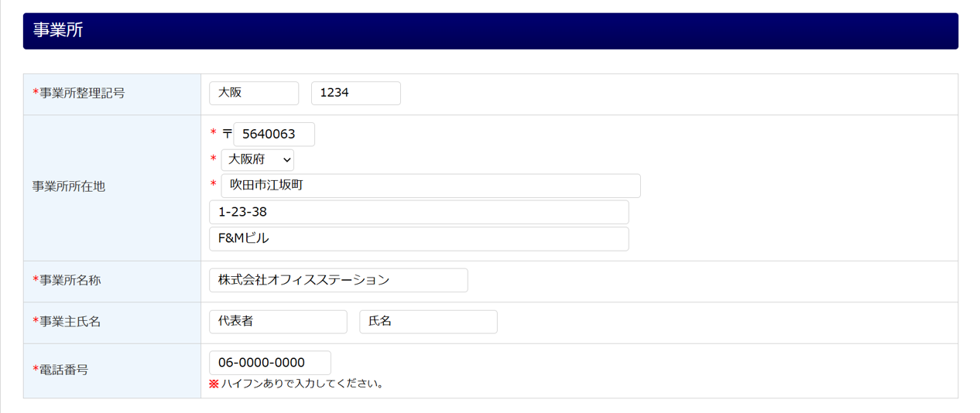Screen dimensions: 980x413
Task: Click the 〒 postal mark symbol
Action: tap(227, 134)
